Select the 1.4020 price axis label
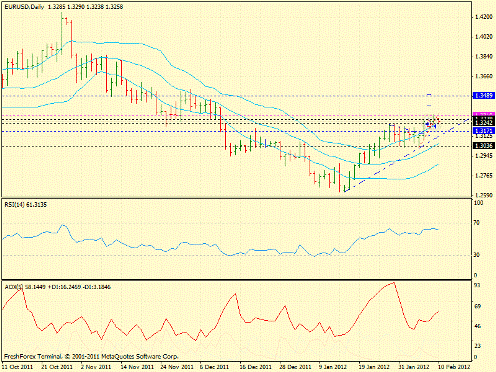 [484, 37]
